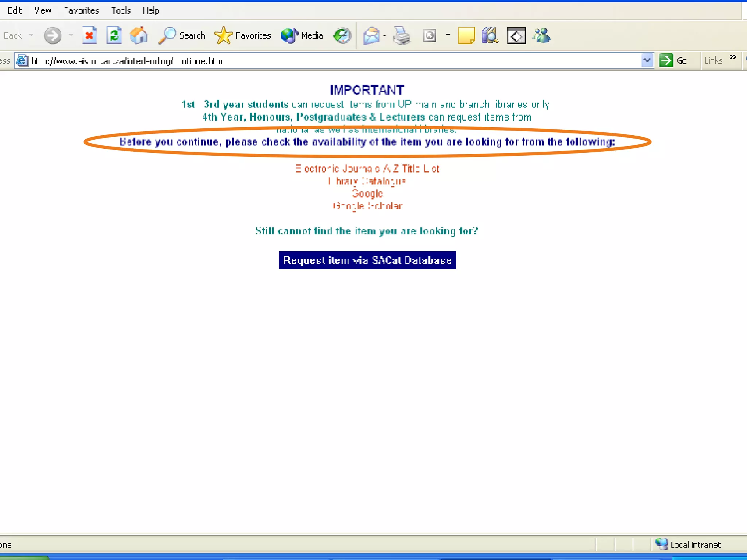Open the Mail options dropdown arrow

pos(384,36)
